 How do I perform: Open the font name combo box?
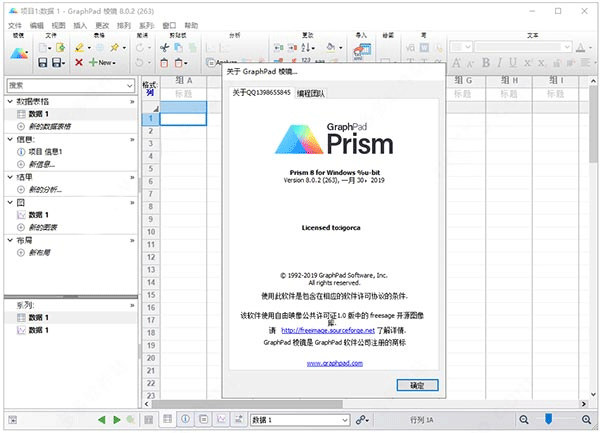[x=523, y=47]
